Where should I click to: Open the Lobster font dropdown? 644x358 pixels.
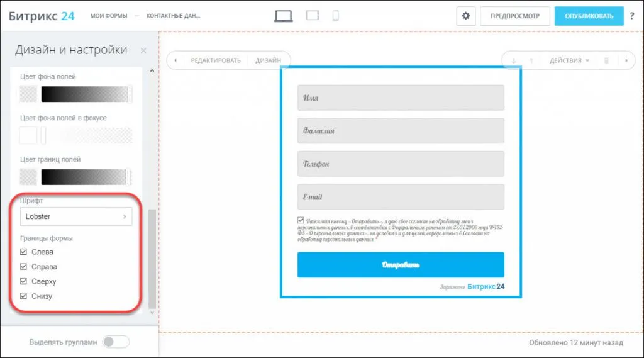point(76,216)
